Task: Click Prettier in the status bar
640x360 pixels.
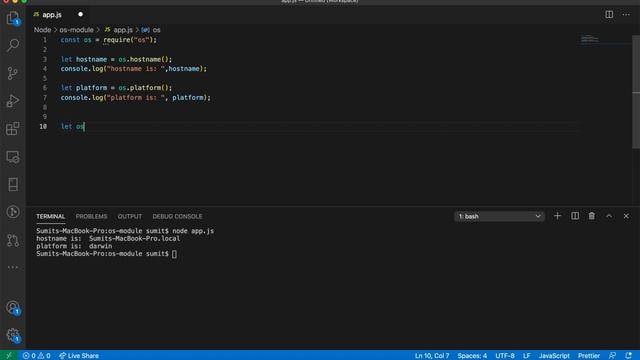Action: coord(589,356)
